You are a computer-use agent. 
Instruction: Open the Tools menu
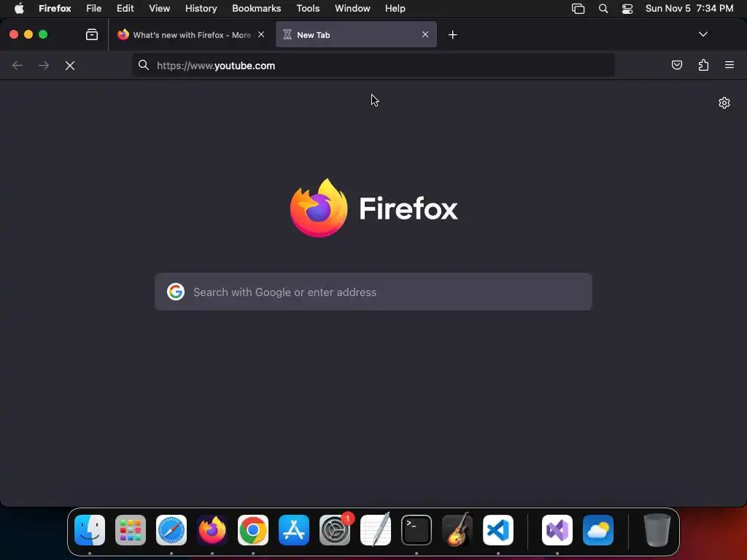pyautogui.click(x=308, y=9)
